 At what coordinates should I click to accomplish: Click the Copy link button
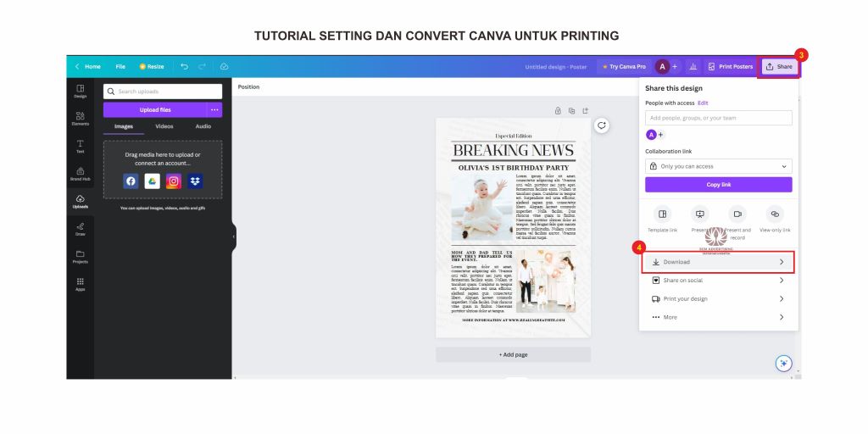click(719, 184)
